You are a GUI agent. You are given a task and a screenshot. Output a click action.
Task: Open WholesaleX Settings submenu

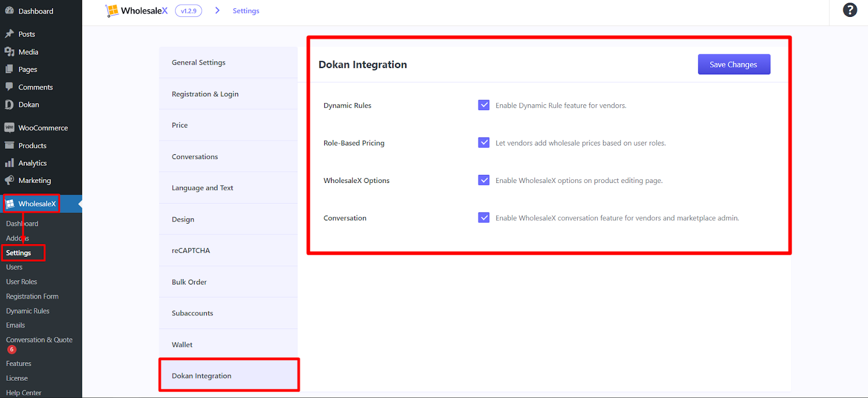18,252
